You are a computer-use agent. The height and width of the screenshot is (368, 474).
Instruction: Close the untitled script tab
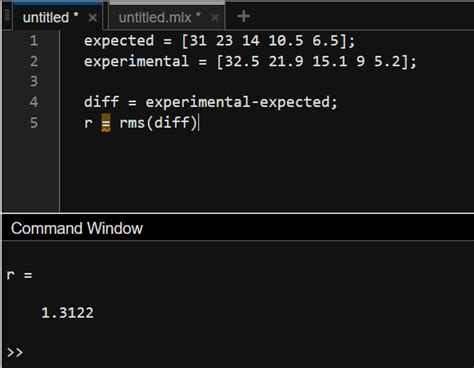coord(92,17)
